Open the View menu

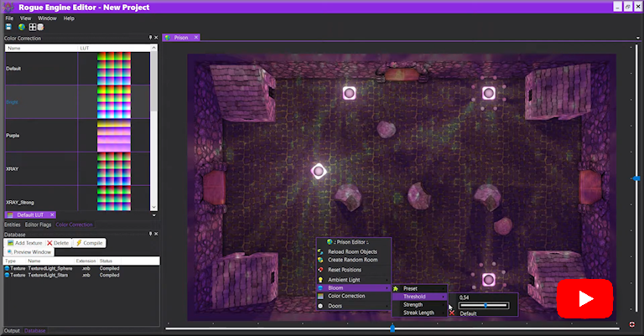tap(25, 18)
